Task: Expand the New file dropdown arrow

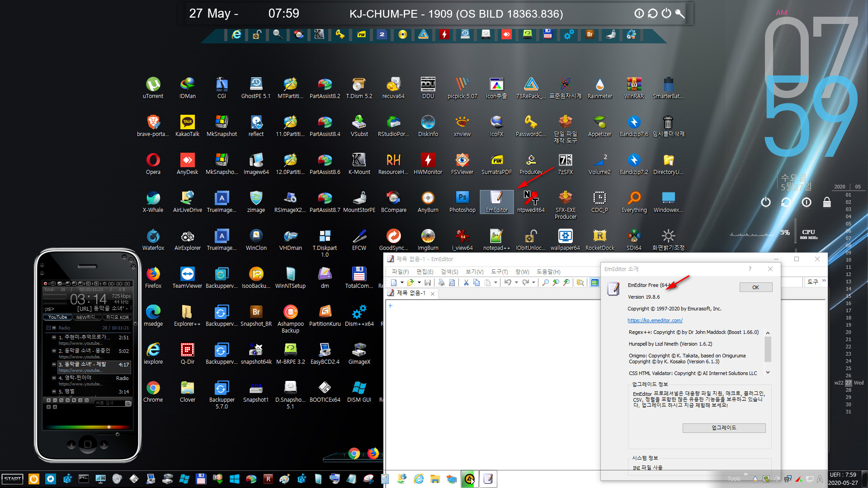Action: (x=402, y=282)
